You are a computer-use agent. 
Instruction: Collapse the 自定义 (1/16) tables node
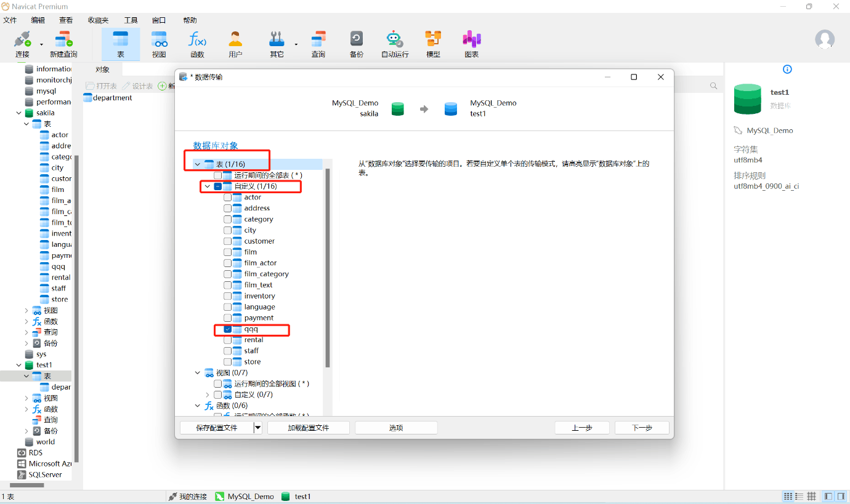coord(208,186)
